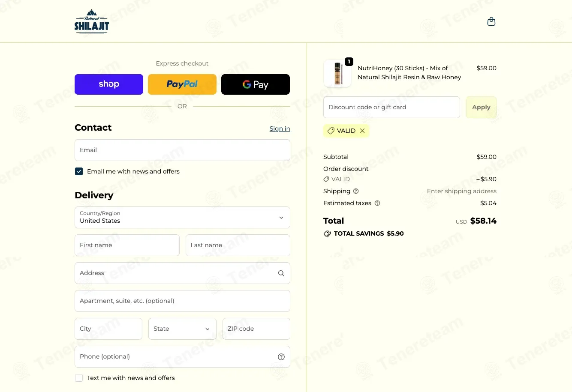Focus the Phone (optional) field
This screenshot has width=572, height=392.
pos(182,357)
